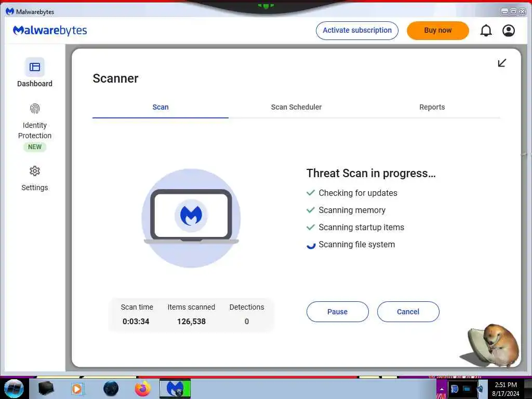This screenshot has height=399, width=532.
Task: Click the 'Scanning memory' status text
Action: coord(352,210)
